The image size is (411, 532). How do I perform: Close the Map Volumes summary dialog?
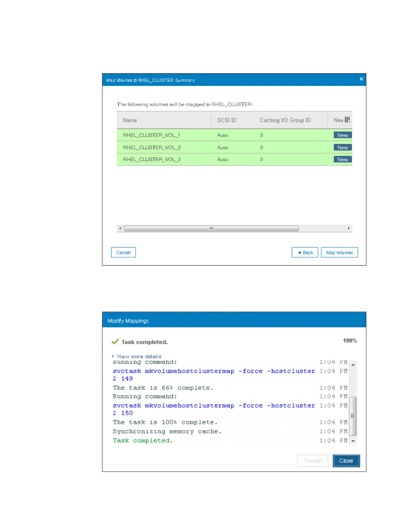point(361,79)
